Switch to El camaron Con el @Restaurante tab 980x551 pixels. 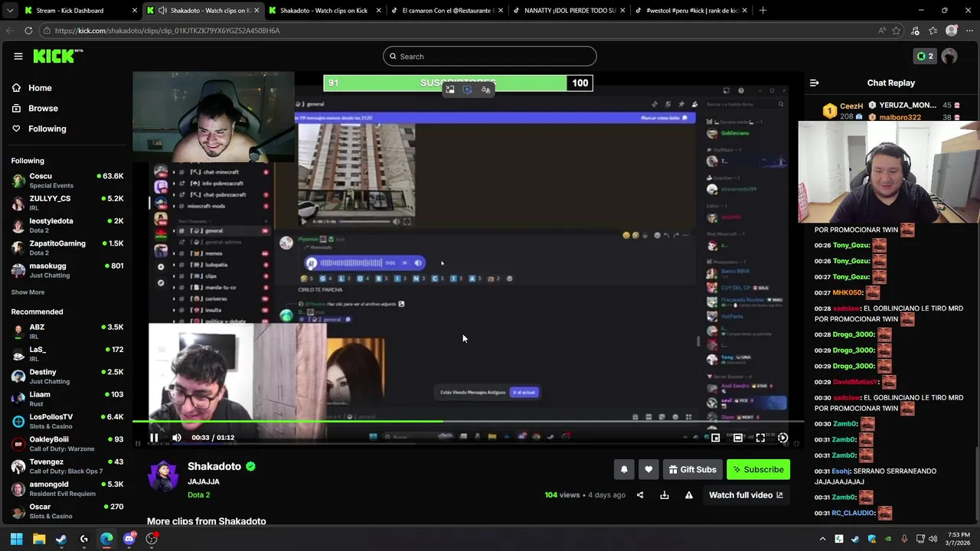[x=448, y=11]
